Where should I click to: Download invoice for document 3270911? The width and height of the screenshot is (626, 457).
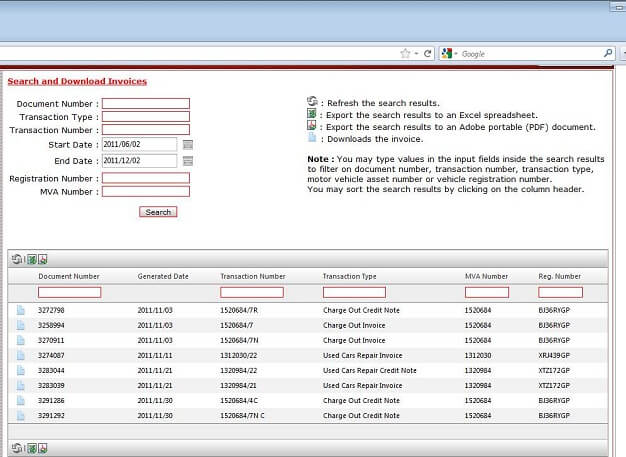coord(21,340)
